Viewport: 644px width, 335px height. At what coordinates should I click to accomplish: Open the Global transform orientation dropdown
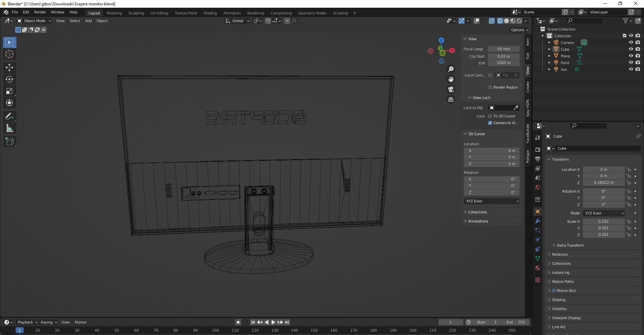tap(237, 21)
